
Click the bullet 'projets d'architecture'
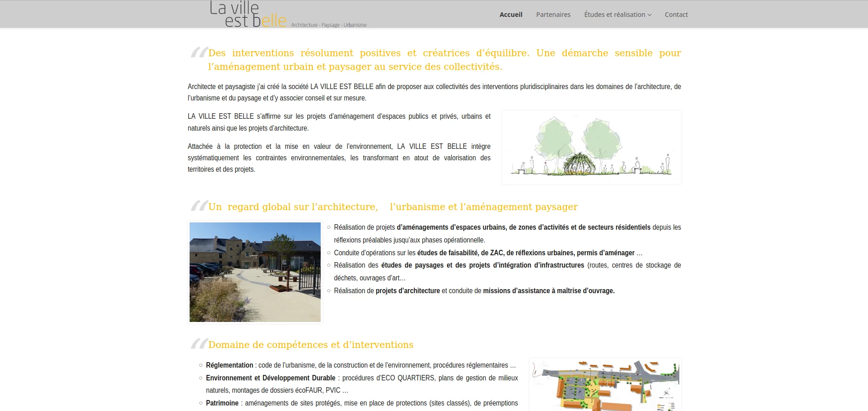point(408,291)
